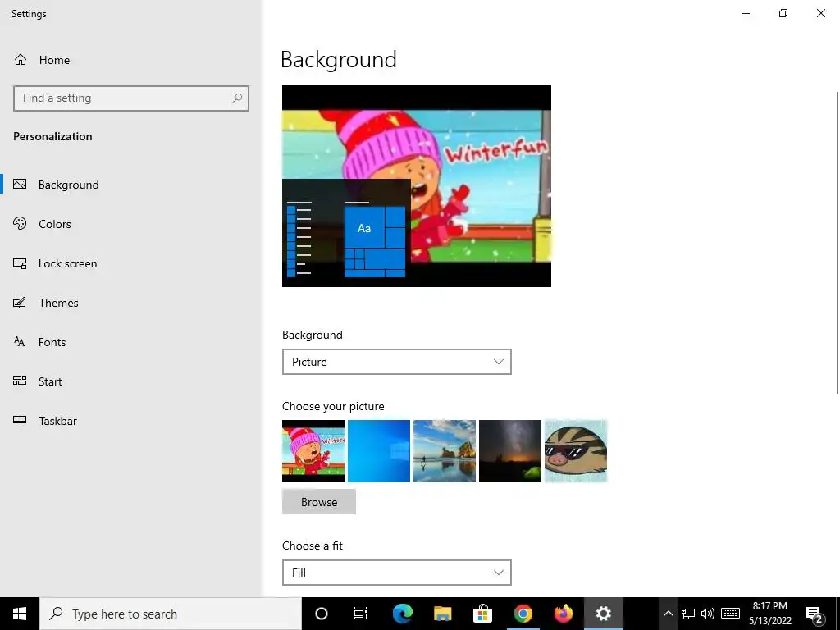Select the Winterfun cartoon picture thumbnail
The width and height of the screenshot is (840, 630).
point(313,451)
